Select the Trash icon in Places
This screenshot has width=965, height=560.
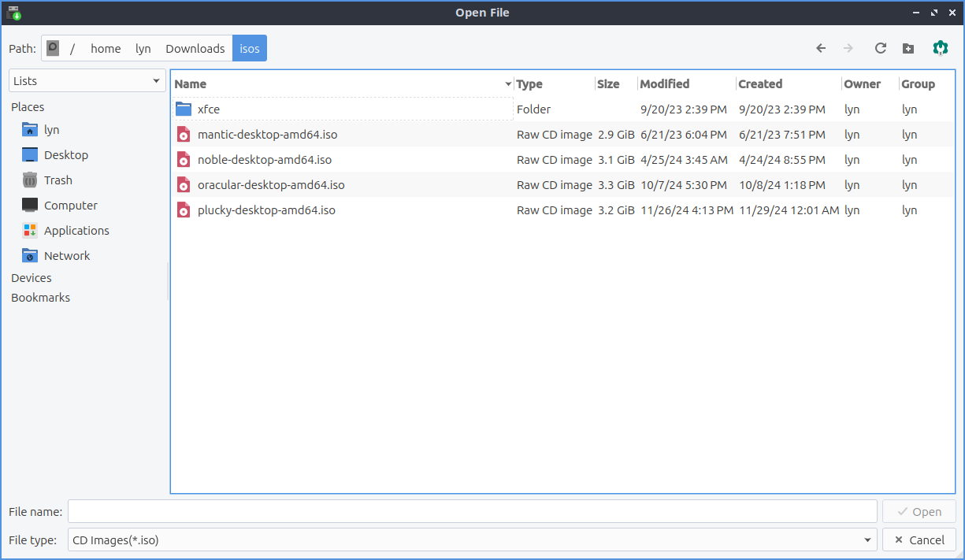[x=30, y=180]
